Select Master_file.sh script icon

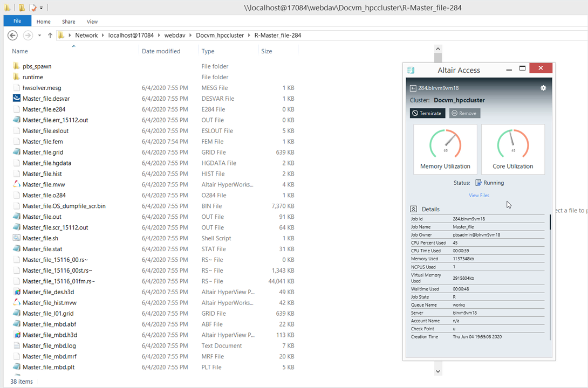pyautogui.click(x=17, y=238)
